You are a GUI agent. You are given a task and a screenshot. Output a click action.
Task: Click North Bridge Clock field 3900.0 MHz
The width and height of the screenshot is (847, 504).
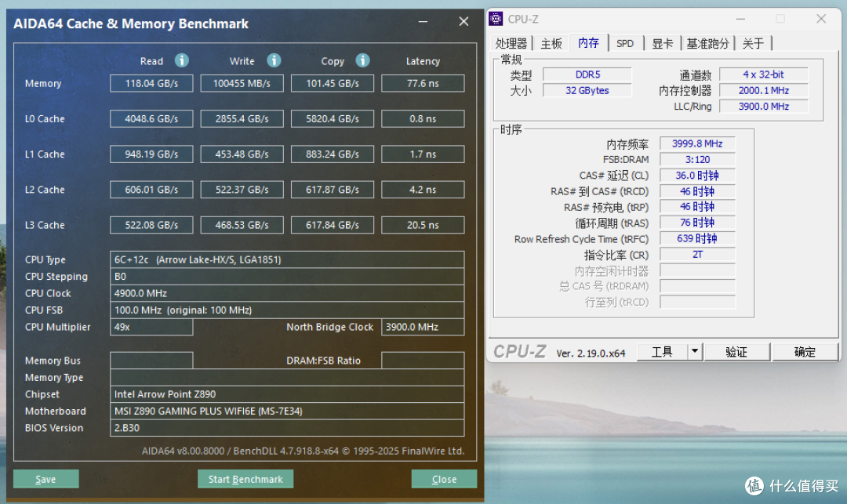[x=423, y=327]
